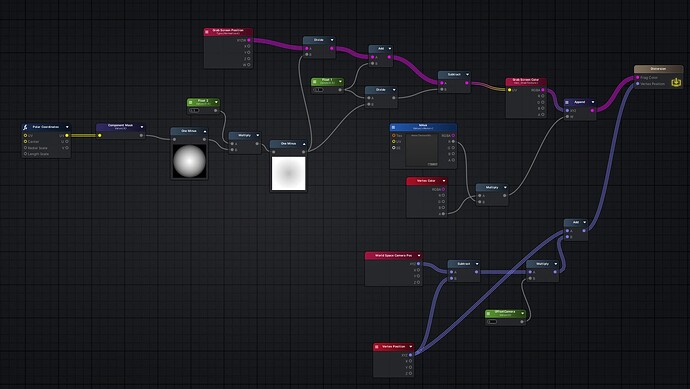Open the World Space Camera Pos dropdown arrow
Image resolution: width=690 pixels, height=389 pixels.
point(418,256)
